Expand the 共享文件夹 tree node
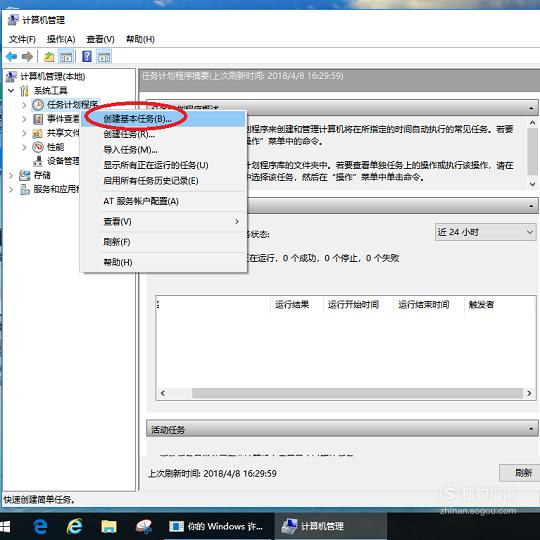The width and height of the screenshot is (540, 540). click(x=24, y=133)
